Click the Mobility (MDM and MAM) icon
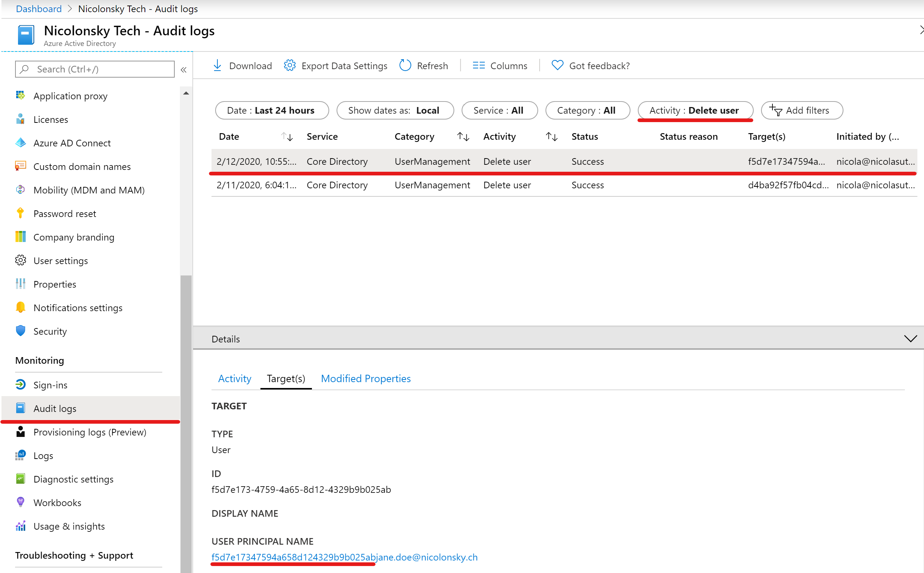The width and height of the screenshot is (924, 573). (21, 189)
